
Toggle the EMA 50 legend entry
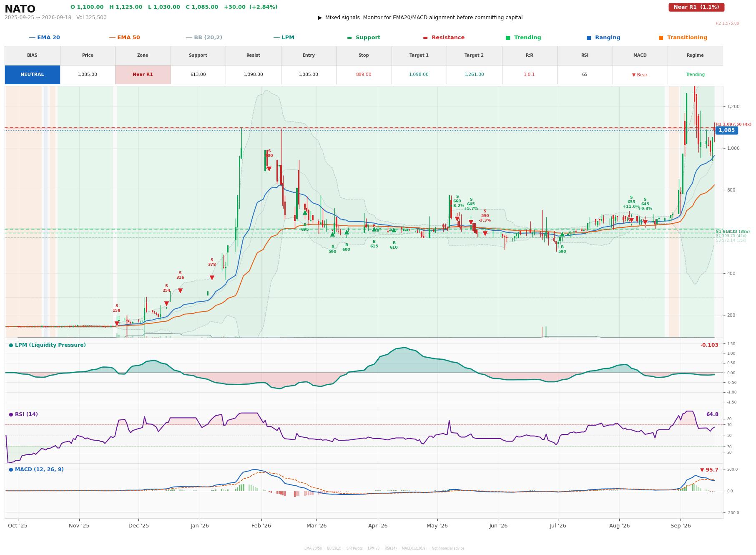(124, 38)
